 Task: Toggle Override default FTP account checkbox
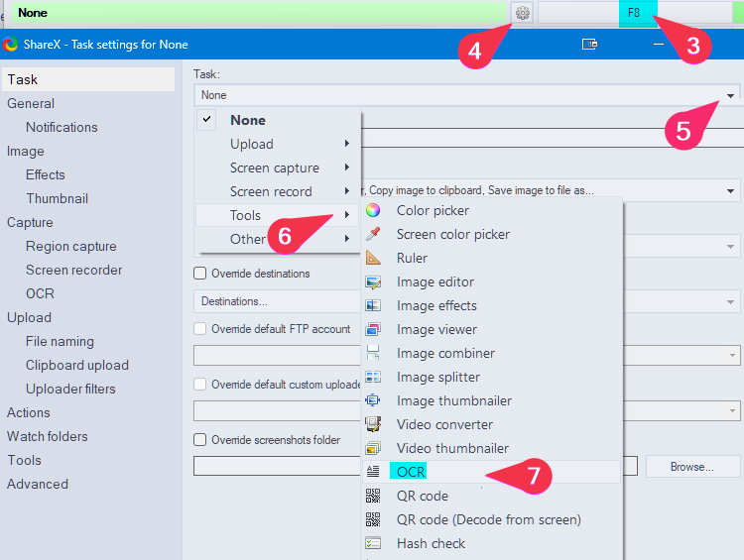click(199, 329)
